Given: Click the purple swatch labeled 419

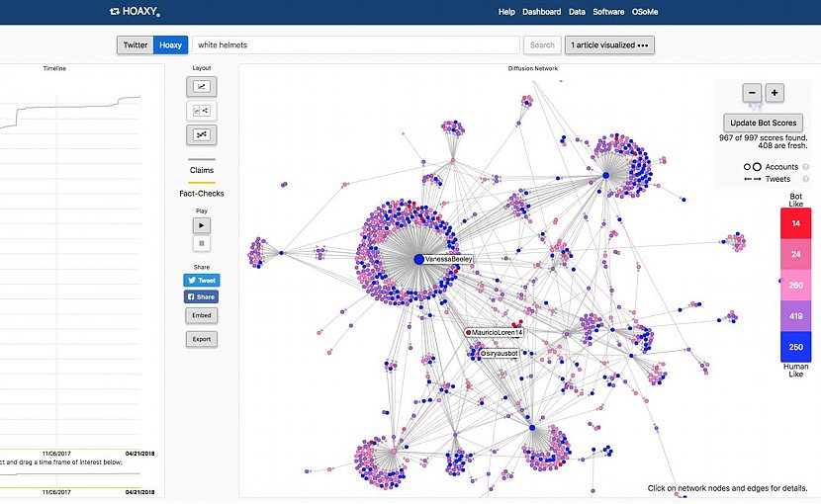Looking at the screenshot, I should coord(796,316).
